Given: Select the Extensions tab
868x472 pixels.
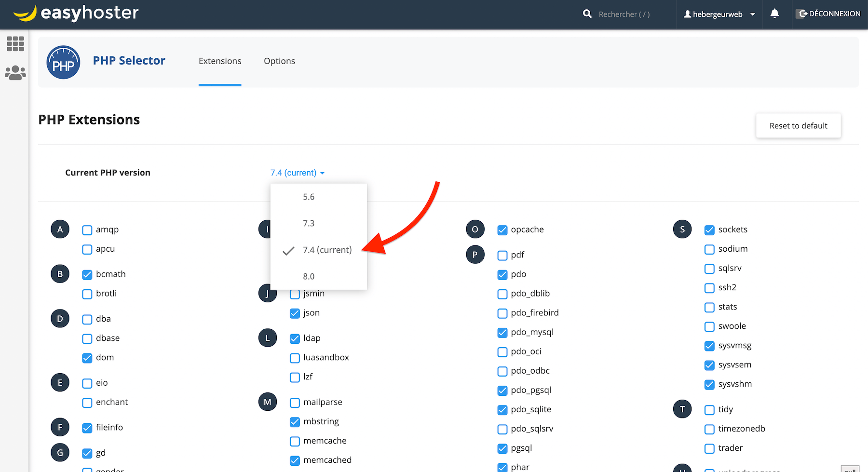Looking at the screenshot, I should 220,61.
